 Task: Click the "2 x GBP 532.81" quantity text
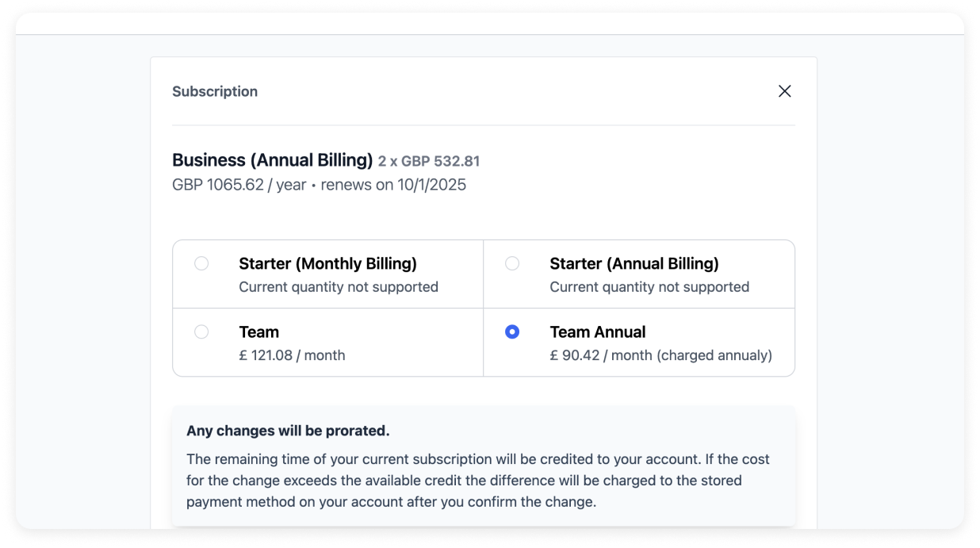click(429, 162)
